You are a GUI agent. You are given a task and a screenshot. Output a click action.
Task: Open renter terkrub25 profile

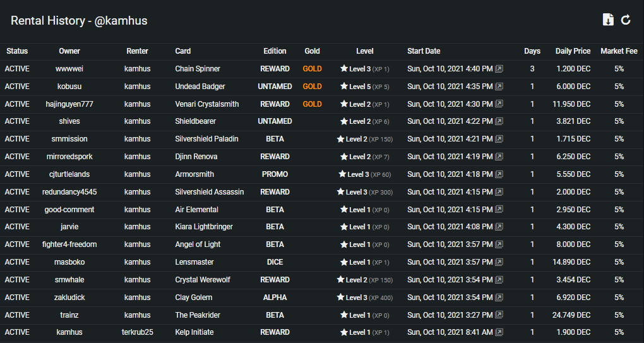(x=137, y=332)
